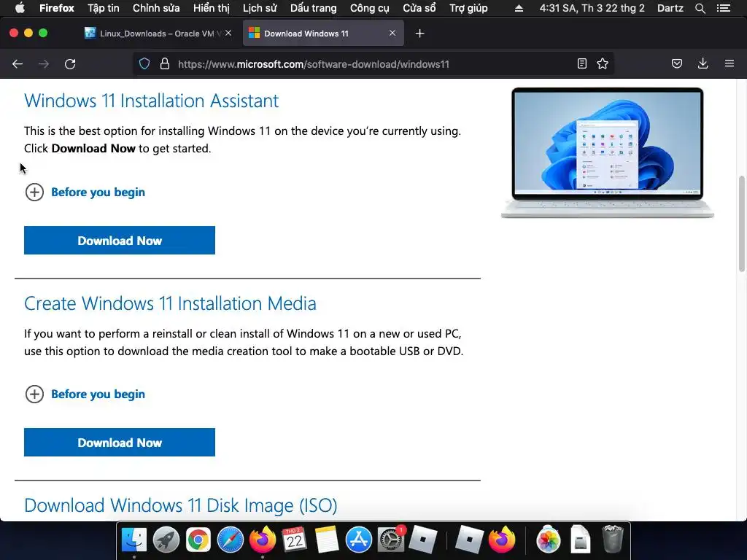Bookmark this page with star
The image size is (747, 560).
click(x=603, y=64)
